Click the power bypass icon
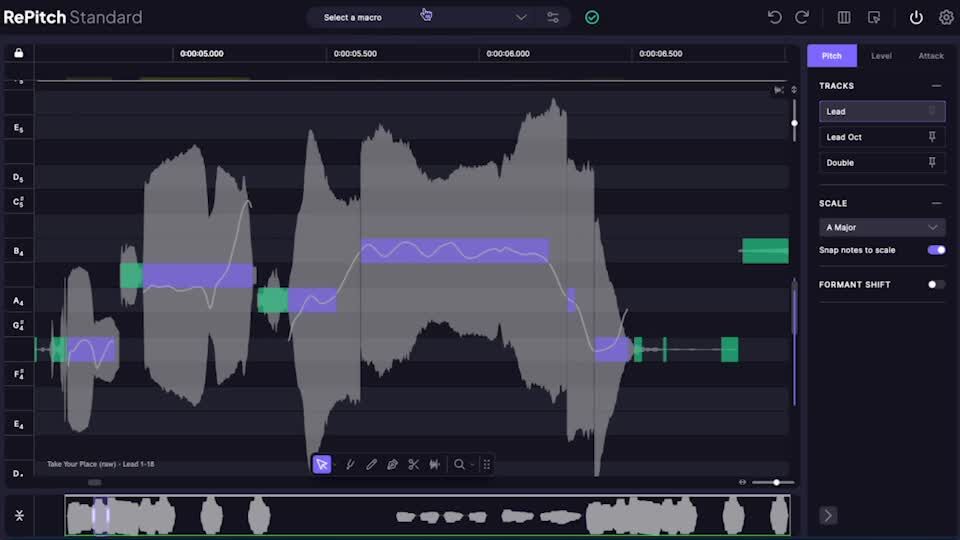Viewport: 960px width, 540px height. pyautogui.click(x=916, y=17)
